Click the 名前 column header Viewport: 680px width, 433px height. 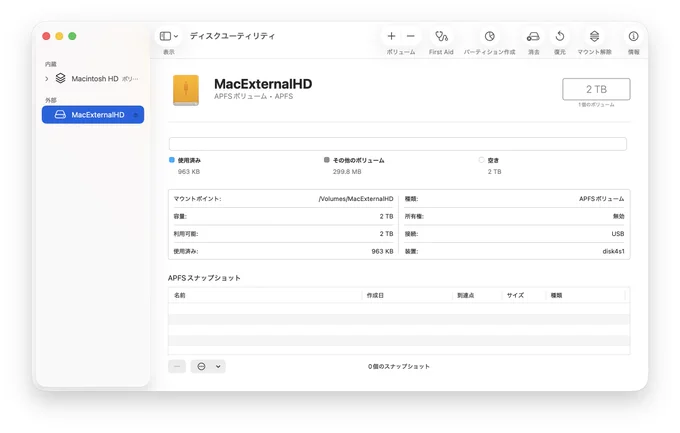point(265,295)
